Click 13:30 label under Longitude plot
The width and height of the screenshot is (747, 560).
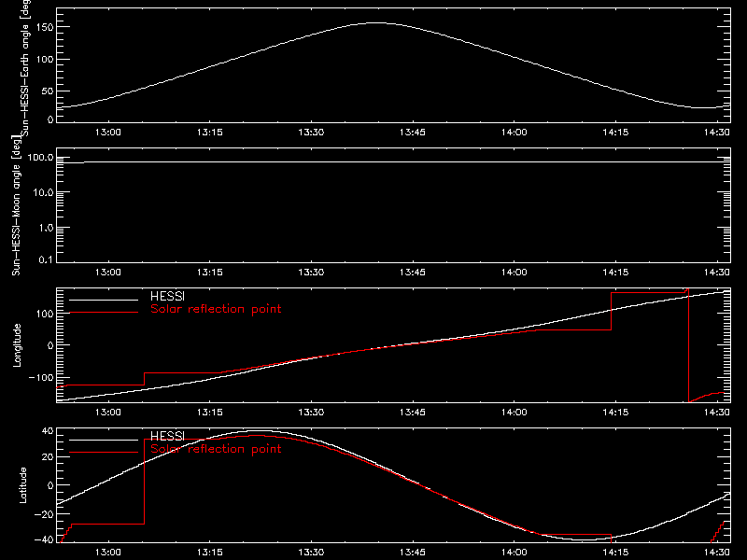click(311, 413)
